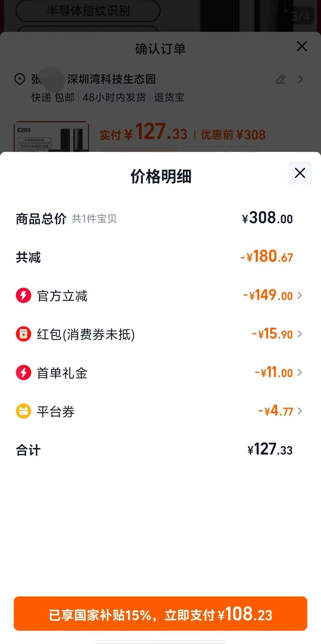Tap the 共减 -¥180.67 total discount

(267, 257)
